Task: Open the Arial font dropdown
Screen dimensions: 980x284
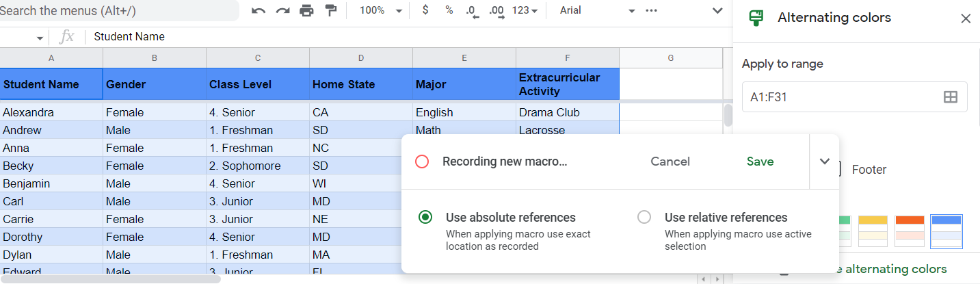Action: point(597,10)
